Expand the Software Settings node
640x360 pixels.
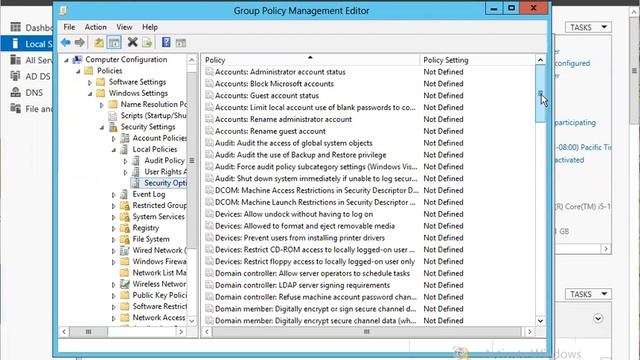pyautogui.click(x=90, y=82)
